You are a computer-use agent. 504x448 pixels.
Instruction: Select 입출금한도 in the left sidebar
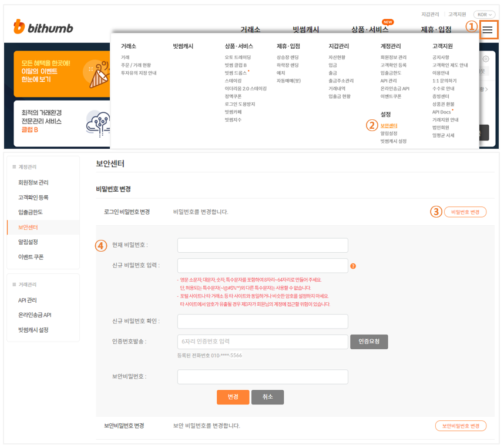[x=31, y=212]
